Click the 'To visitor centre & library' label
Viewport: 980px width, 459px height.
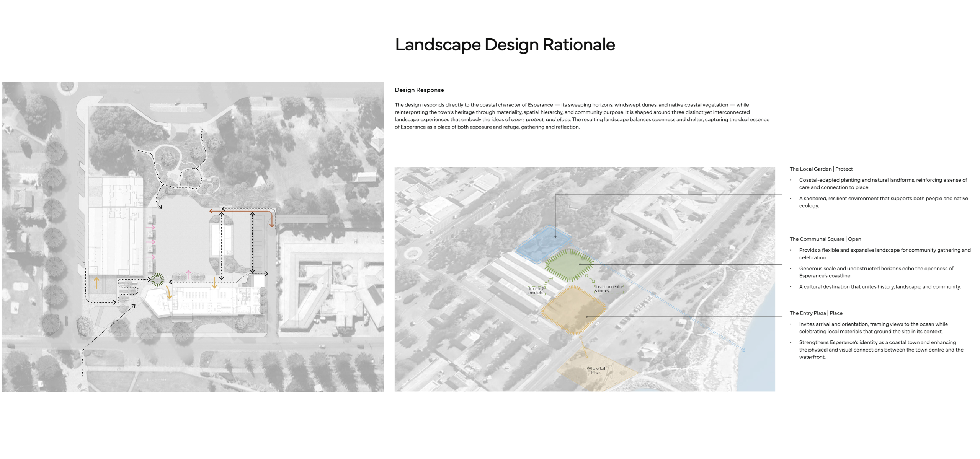[x=609, y=289]
